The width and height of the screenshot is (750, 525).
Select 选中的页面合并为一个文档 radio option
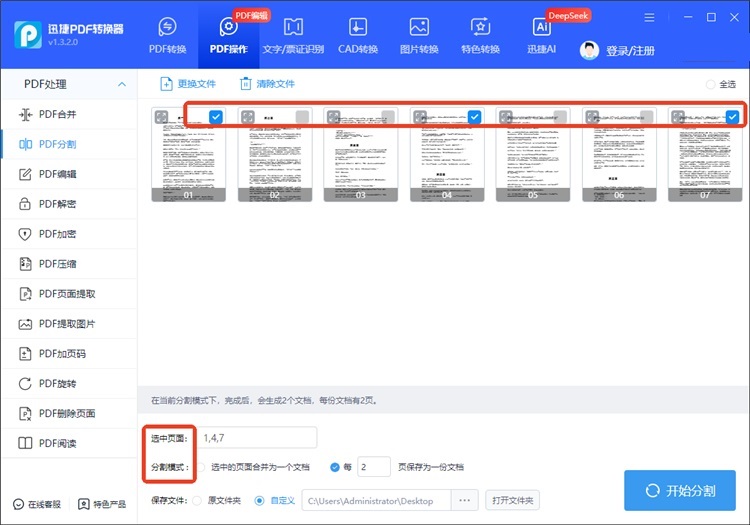[x=201, y=467]
